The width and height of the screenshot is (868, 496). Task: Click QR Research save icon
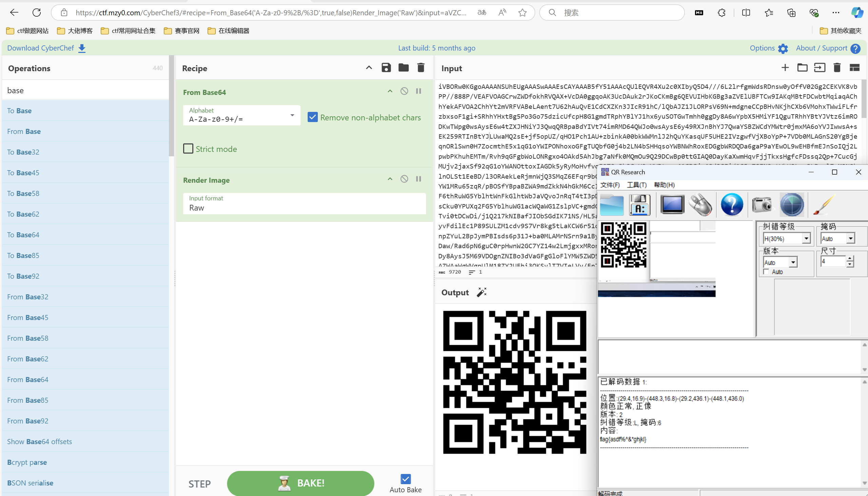pos(640,205)
